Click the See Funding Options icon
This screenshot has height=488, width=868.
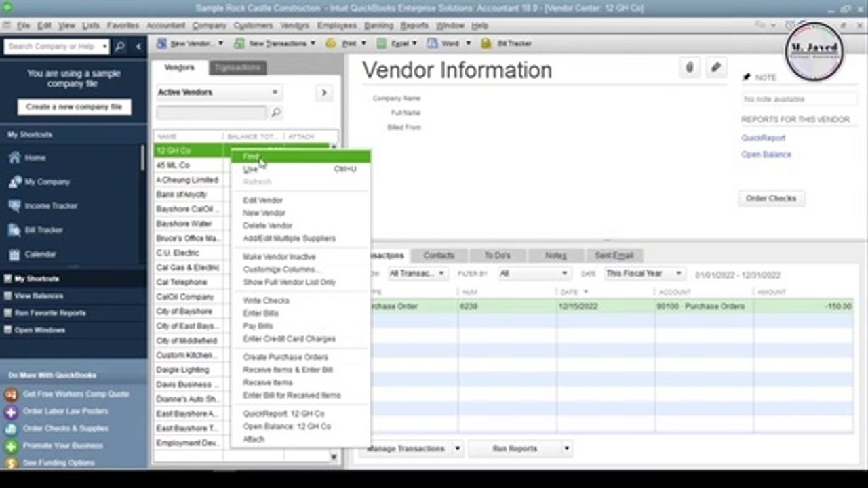pyautogui.click(x=11, y=463)
